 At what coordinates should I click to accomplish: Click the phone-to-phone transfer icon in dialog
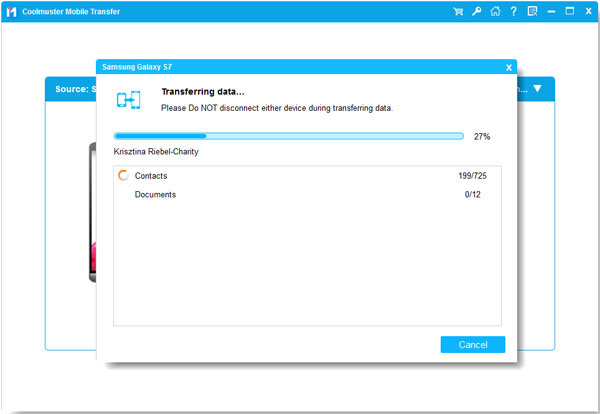tap(129, 100)
